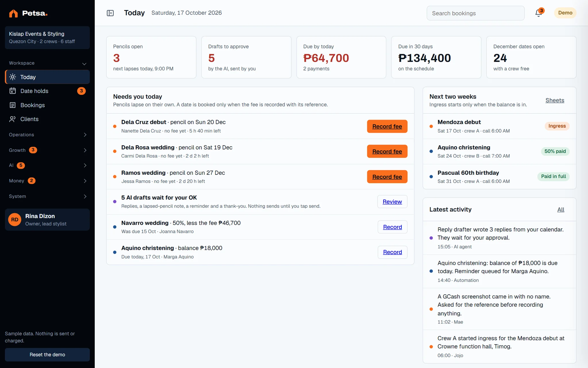View All latest activity
The height and width of the screenshot is (368, 588).
(x=560, y=209)
